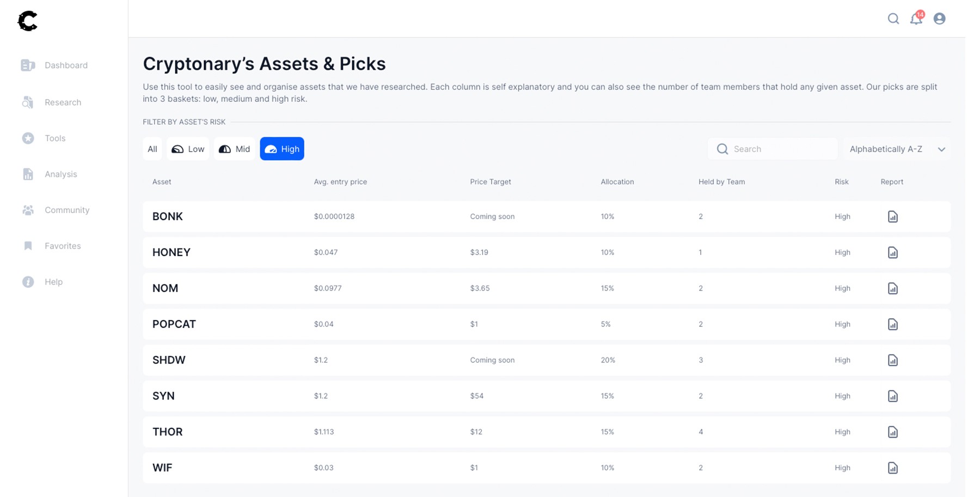980x497 pixels.
Task: Click the top-right search magnifier icon
Action: point(893,19)
